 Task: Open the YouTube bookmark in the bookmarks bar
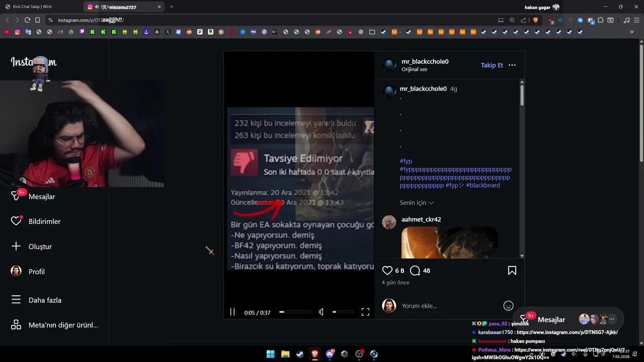tap(7, 32)
